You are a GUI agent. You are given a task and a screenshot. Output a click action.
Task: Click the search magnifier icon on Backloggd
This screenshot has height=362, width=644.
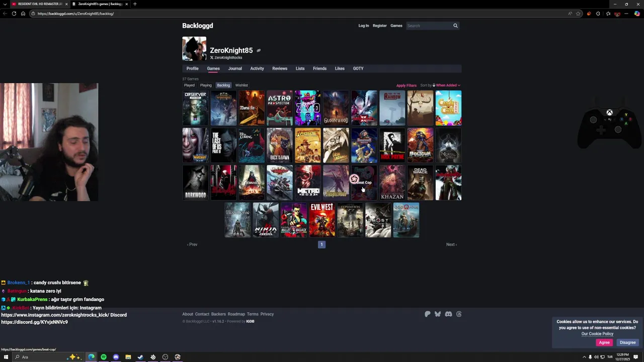point(455,26)
